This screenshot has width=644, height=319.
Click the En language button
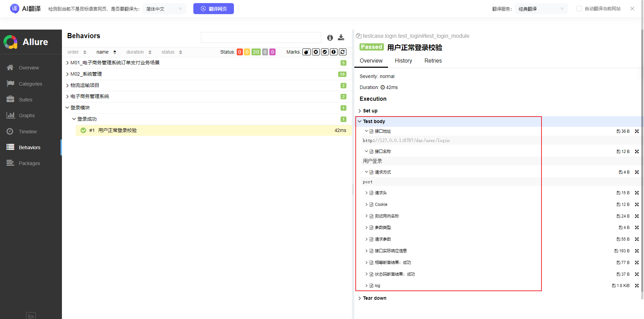tap(31, 316)
